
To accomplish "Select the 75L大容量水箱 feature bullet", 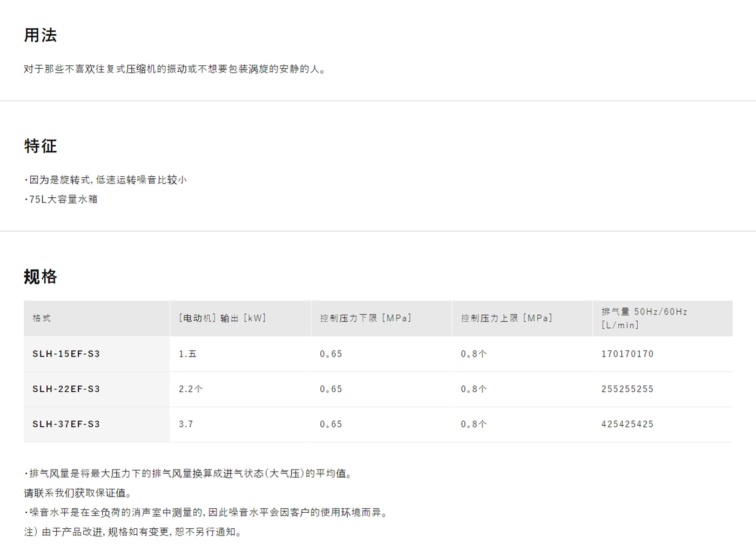I will pyautogui.click(x=63, y=199).
